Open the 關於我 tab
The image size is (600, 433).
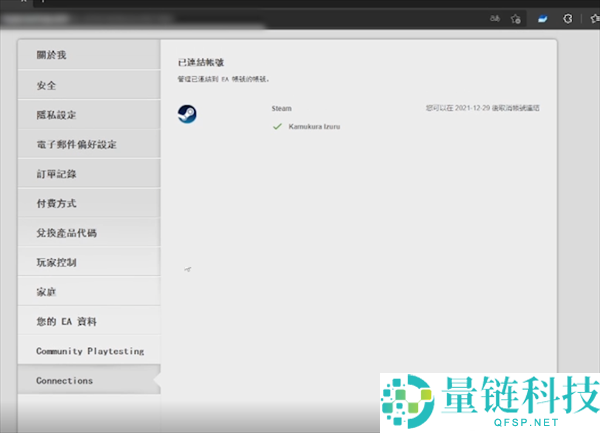coord(88,55)
